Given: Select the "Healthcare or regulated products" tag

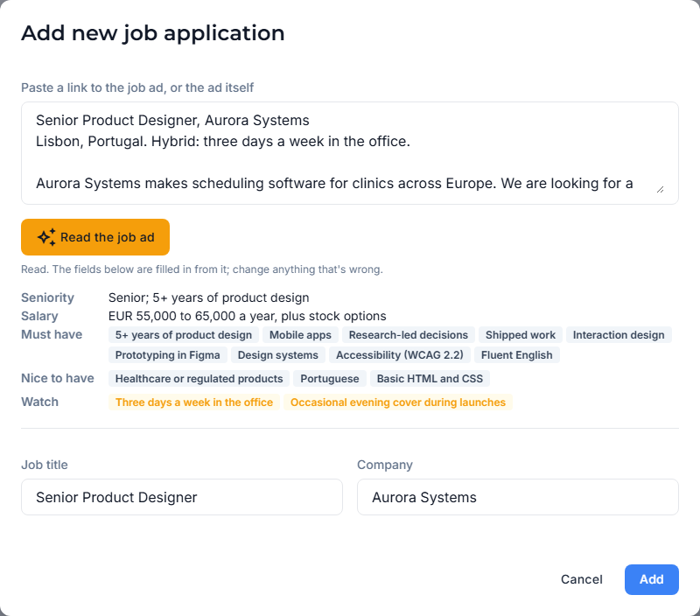Looking at the screenshot, I should pyautogui.click(x=199, y=379).
